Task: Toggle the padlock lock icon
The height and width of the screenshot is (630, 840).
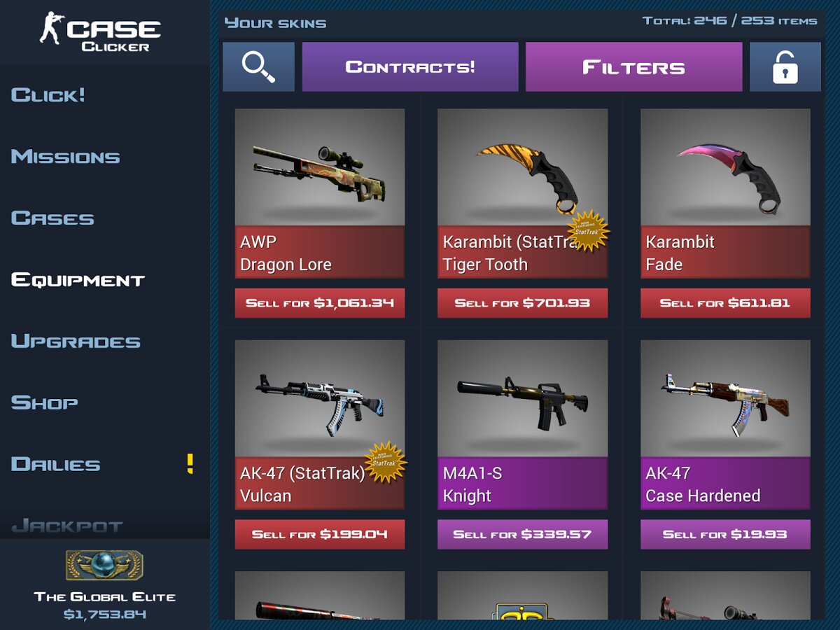Action: pyautogui.click(x=785, y=66)
